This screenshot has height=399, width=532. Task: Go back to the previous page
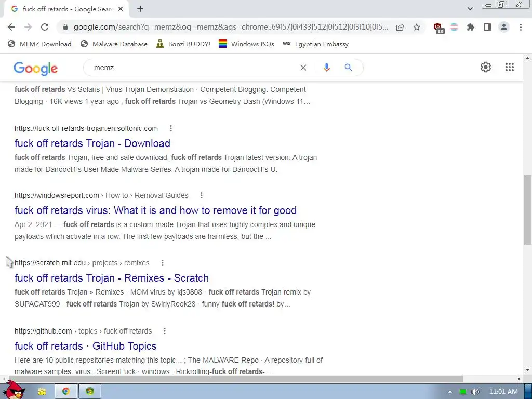click(11, 27)
